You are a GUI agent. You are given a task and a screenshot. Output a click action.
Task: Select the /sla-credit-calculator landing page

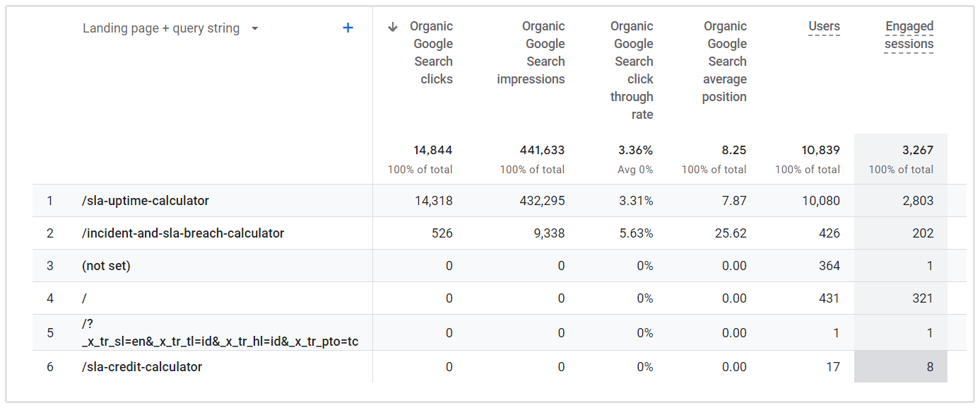[x=142, y=367]
